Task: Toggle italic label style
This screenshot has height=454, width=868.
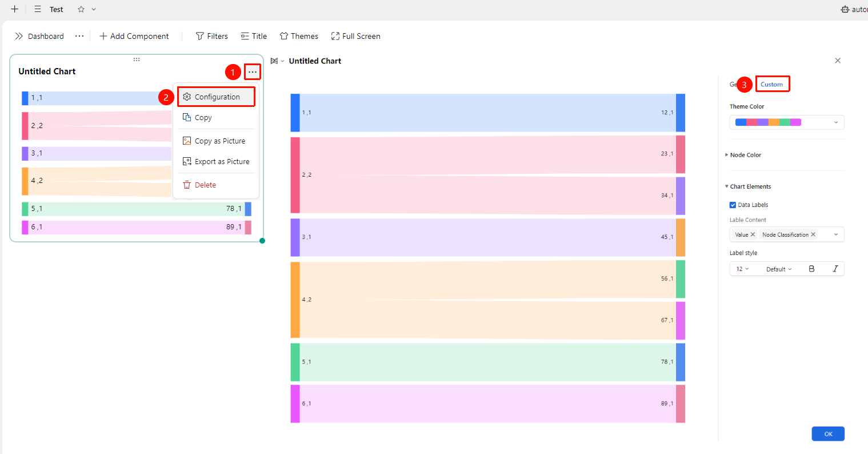Action: point(835,269)
